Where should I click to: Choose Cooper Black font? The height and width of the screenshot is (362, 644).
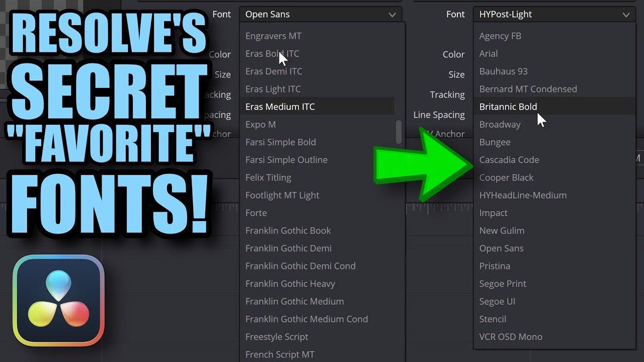(x=507, y=177)
